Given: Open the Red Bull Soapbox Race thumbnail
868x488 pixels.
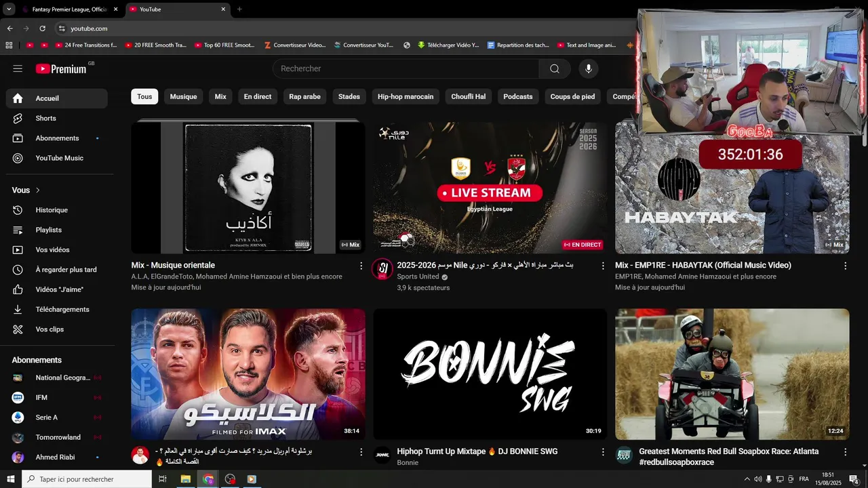Looking at the screenshot, I should click(732, 374).
